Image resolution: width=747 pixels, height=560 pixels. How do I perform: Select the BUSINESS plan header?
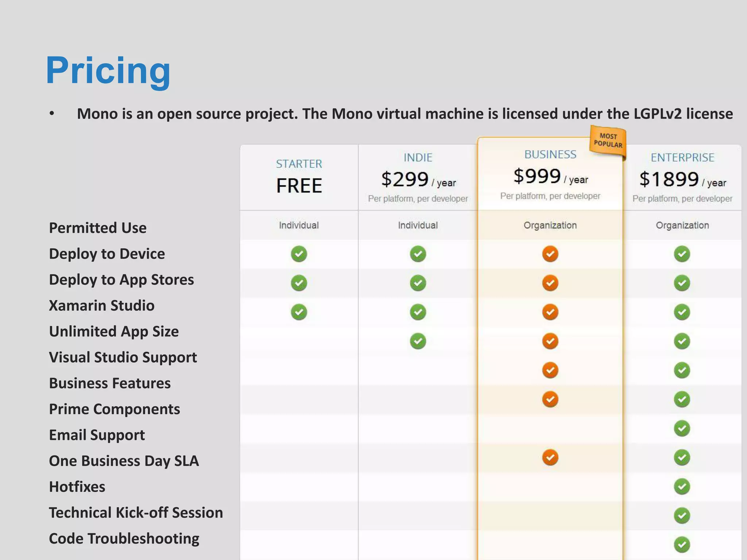coord(550,155)
